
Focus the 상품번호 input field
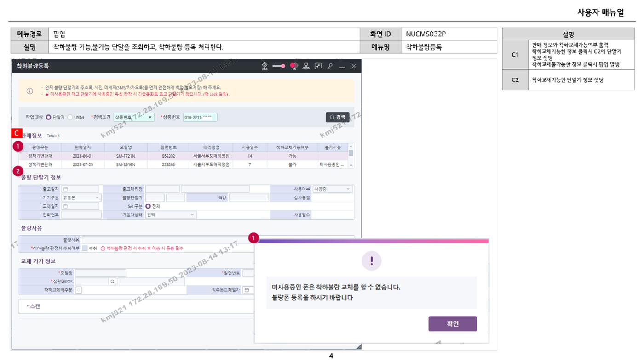pyautogui.click(x=200, y=117)
